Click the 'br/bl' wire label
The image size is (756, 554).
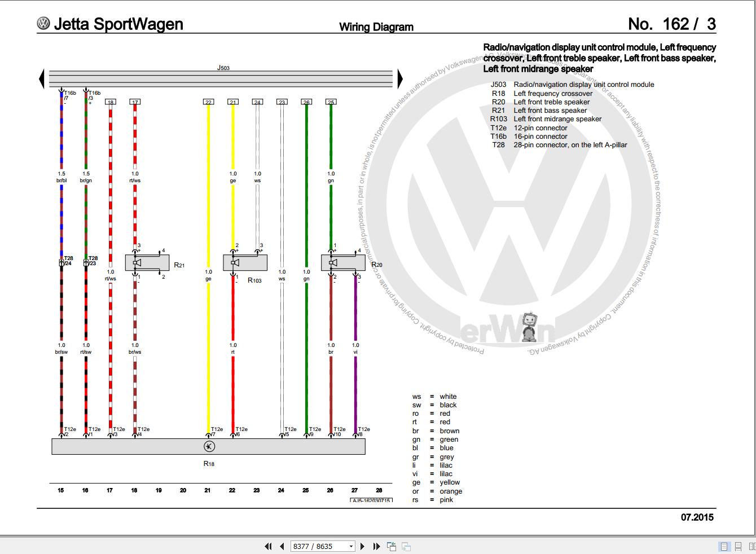point(61,181)
